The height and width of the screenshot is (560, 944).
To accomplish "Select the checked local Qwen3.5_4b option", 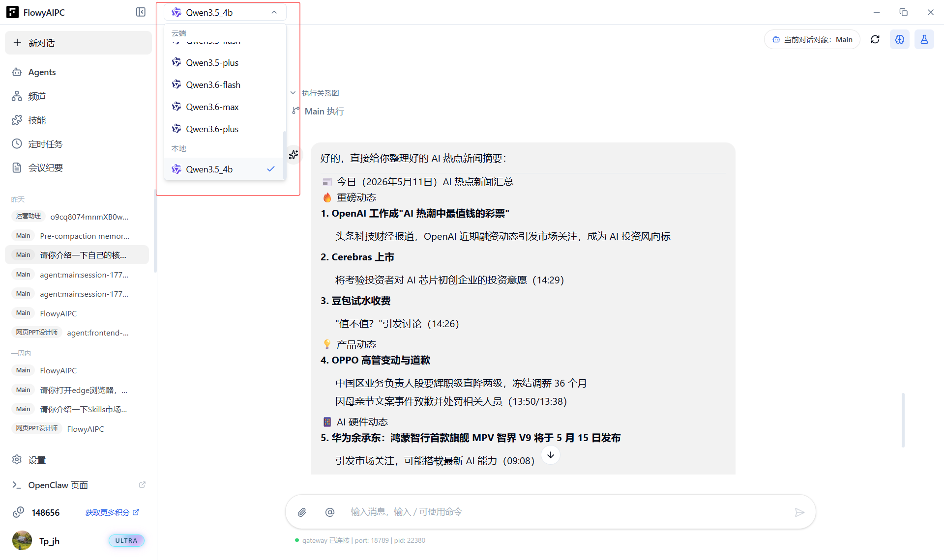I will click(224, 169).
